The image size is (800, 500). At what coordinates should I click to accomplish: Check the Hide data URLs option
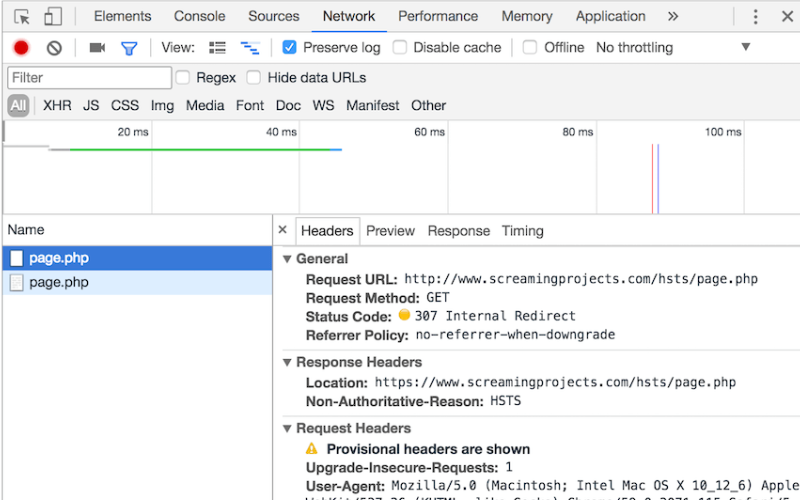[x=254, y=78]
